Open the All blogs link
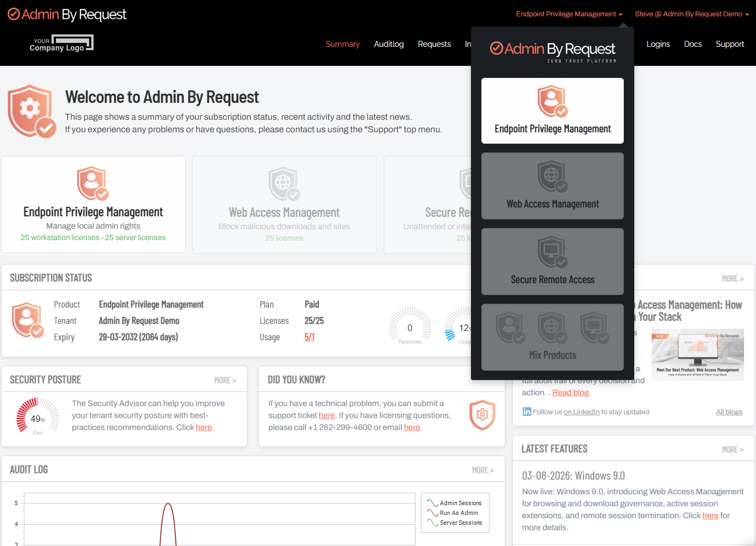The height and width of the screenshot is (546, 756). pos(729,412)
